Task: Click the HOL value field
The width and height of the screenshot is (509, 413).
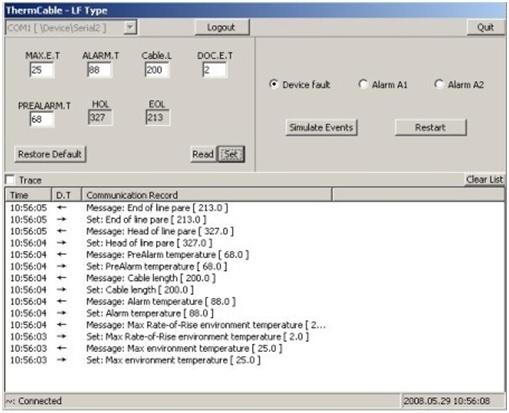Action: click(x=100, y=117)
